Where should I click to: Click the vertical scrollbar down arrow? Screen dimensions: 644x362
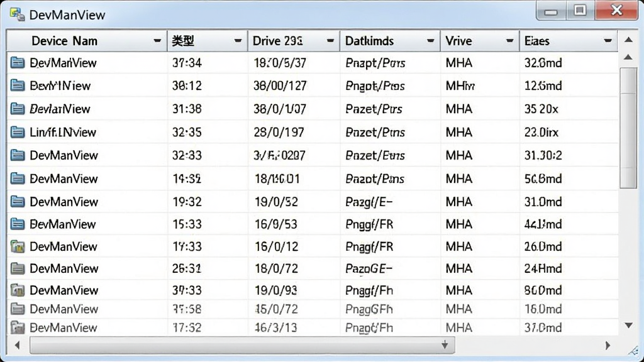(628, 326)
